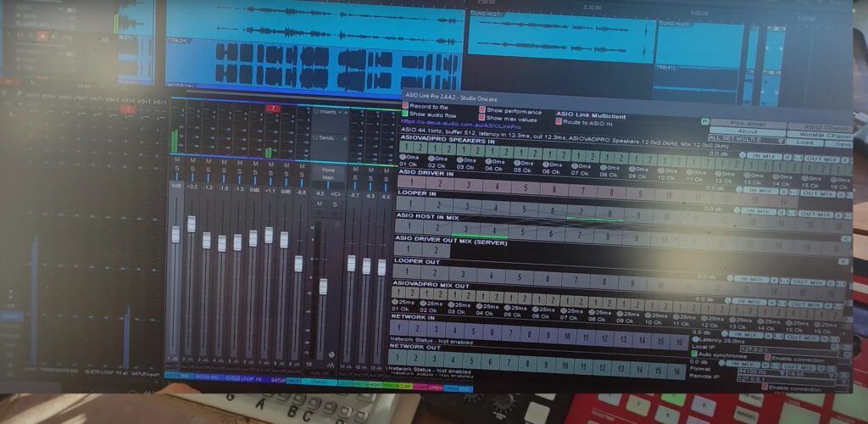This screenshot has width=868, height=424.
Task: Toggle the Route to ASIO IN checkbox
Action: [559, 122]
